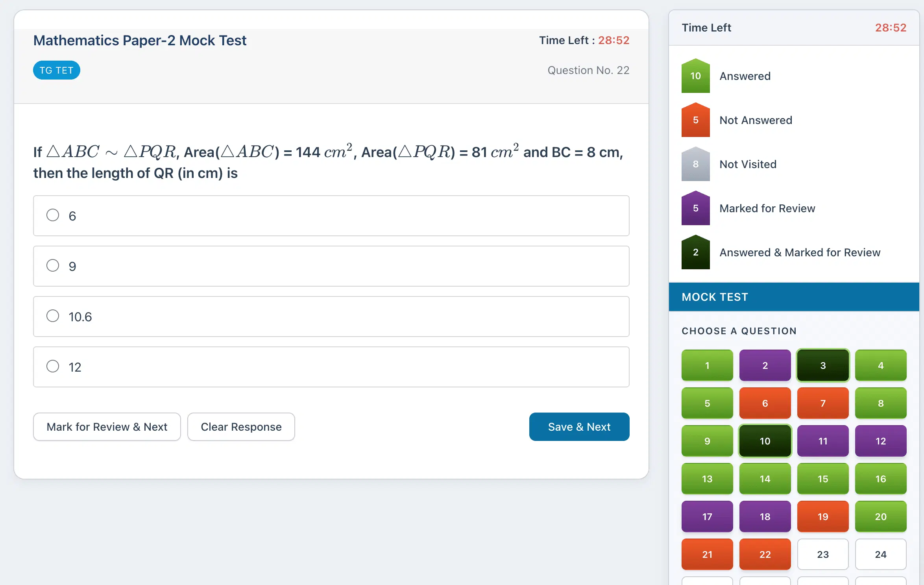Click Answered & Marked for Review badge
This screenshot has width=924, height=585.
tap(695, 252)
